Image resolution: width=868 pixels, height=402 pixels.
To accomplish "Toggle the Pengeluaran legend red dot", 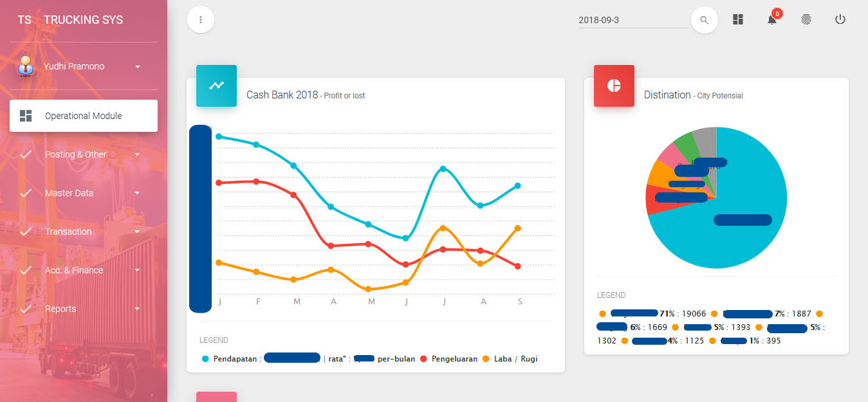I will 423,359.
